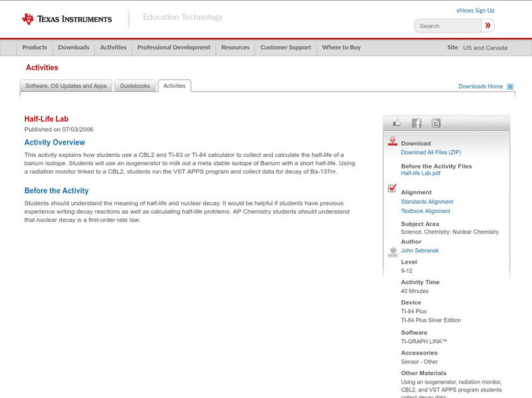532x398 pixels.
Task: Click the '9-12' level value
Action: [406, 271]
